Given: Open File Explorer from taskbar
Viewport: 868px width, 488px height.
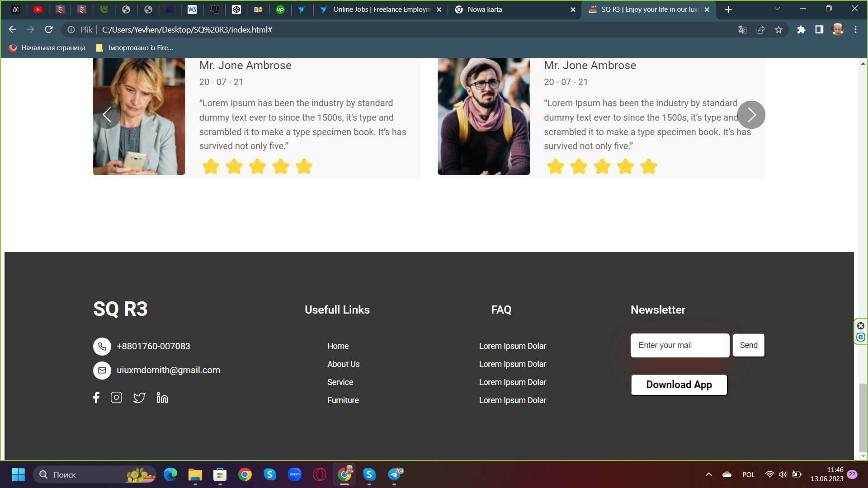Looking at the screenshot, I should [x=195, y=475].
